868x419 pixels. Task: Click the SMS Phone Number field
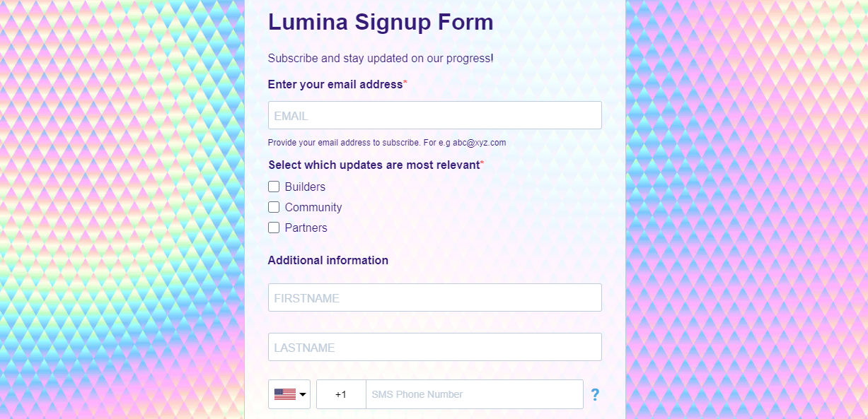pos(475,394)
